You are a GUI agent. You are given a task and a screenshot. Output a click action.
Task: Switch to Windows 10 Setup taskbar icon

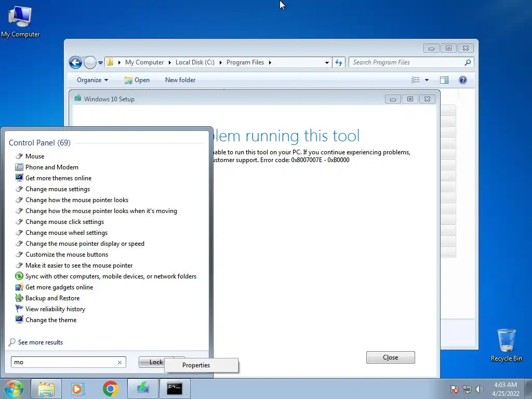point(143,389)
